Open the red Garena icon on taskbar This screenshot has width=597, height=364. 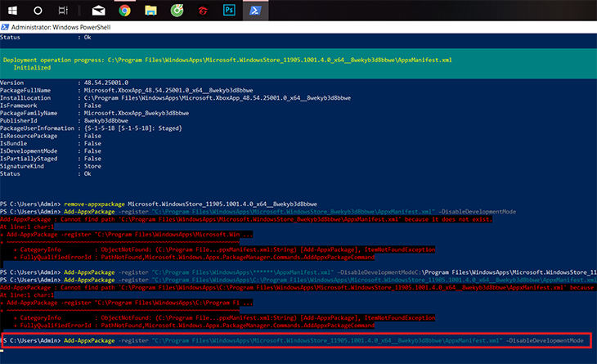click(x=203, y=11)
